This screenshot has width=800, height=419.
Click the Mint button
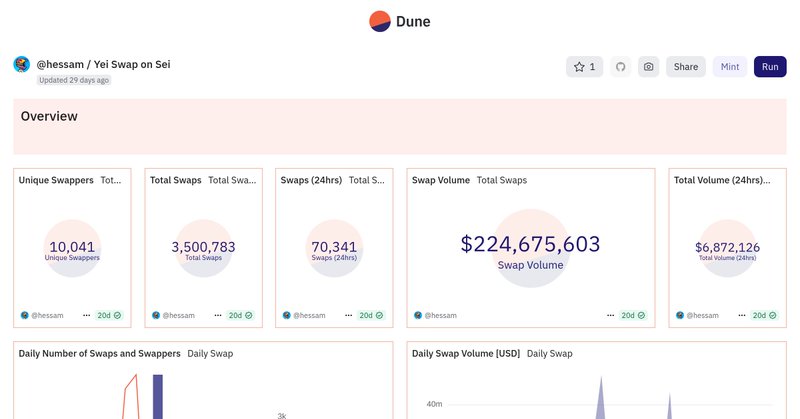(730, 67)
